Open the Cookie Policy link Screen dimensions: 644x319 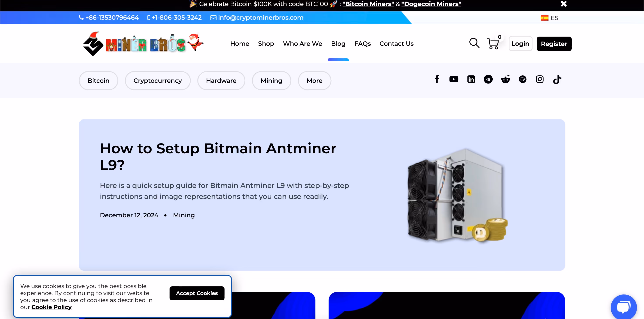click(x=51, y=307)
